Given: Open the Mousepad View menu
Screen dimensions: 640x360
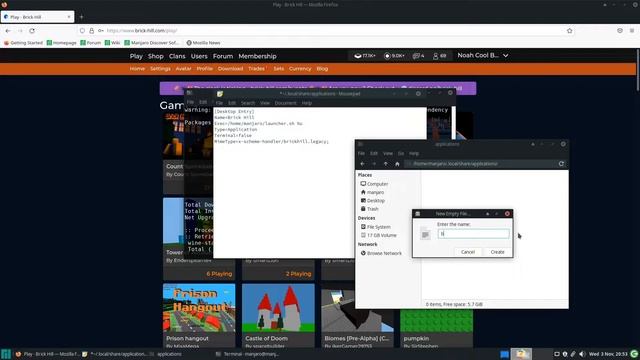Looking at the screenshot, I should pyautogui.click(x=265, y=103).
